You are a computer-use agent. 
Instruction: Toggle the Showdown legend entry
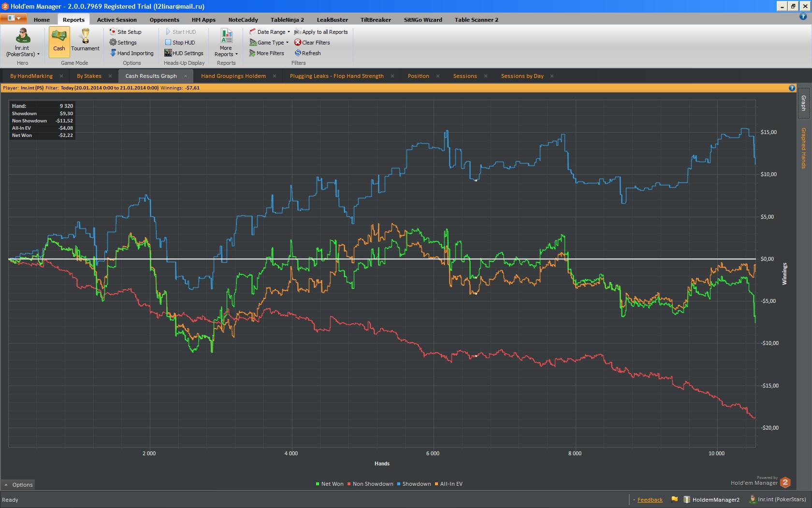pyautogui.click(x=414, y=484)
